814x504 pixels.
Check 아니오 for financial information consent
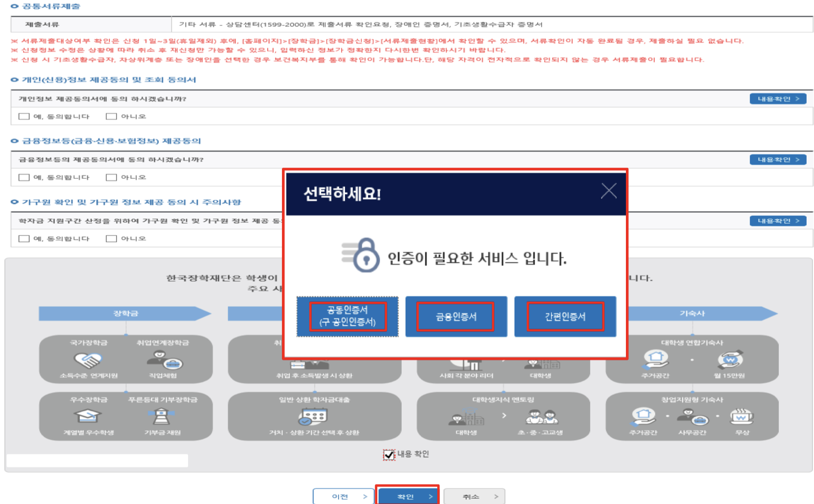coord(110,177)
